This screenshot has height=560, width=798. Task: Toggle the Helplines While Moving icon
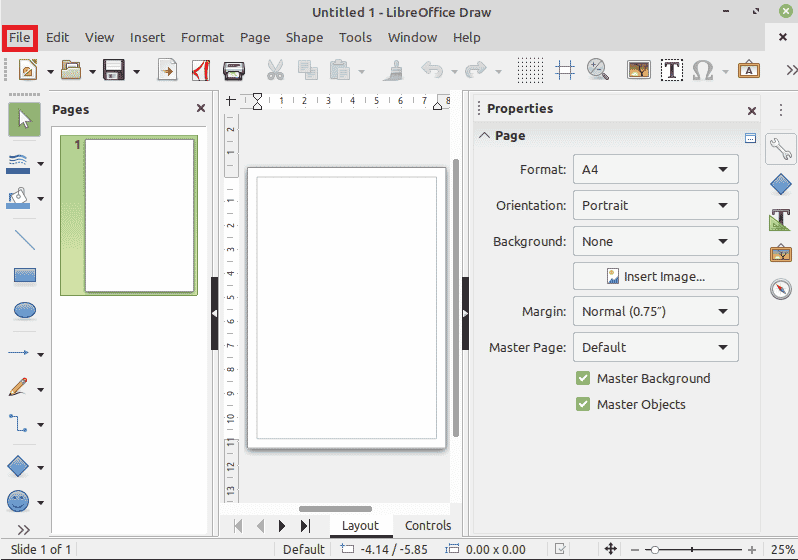click(x=565, y=70)
